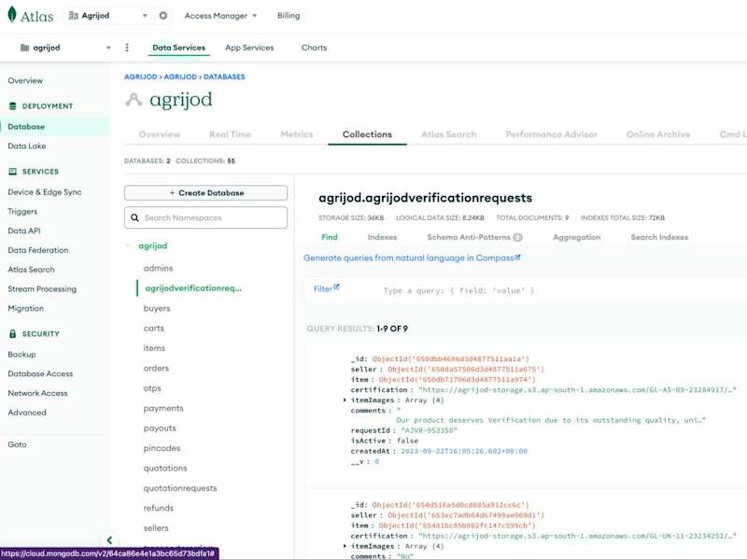
Task: Select the buyers collection
Action: [157, 309]
